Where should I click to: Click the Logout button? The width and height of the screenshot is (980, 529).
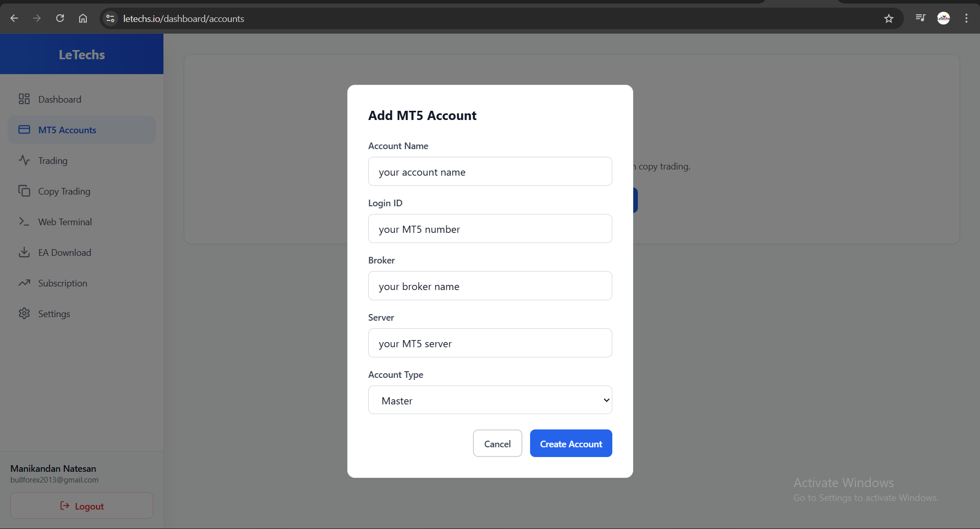point(82,506)
